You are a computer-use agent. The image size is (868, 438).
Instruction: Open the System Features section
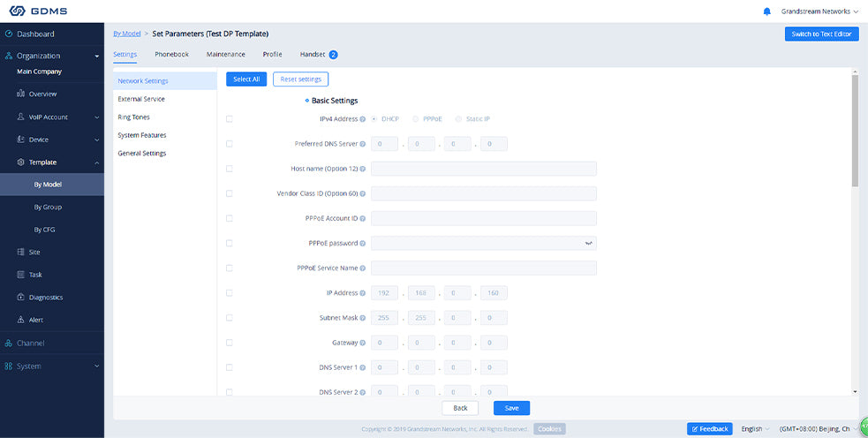click(164, 135)
